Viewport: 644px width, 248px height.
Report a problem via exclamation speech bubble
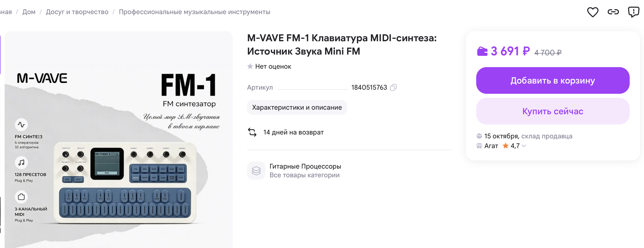[634, 12]
